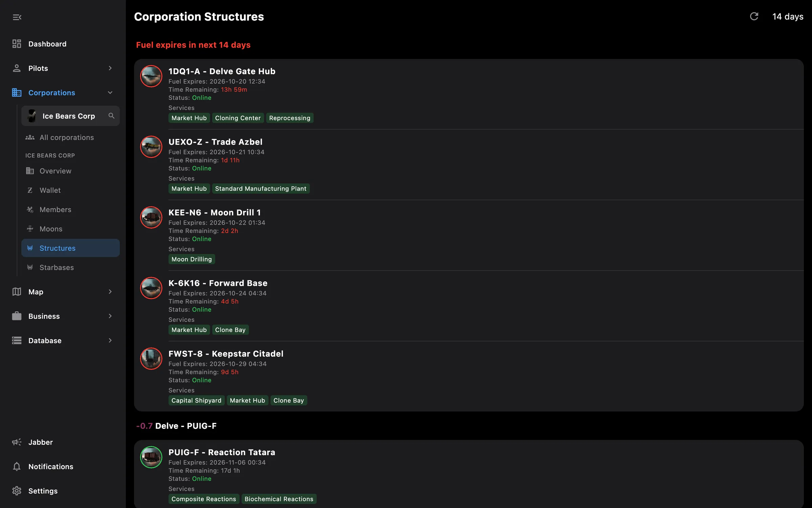Click the Reprocessing service tag
This screenshot has height=508, width=812.
click(x=290, y=118)
